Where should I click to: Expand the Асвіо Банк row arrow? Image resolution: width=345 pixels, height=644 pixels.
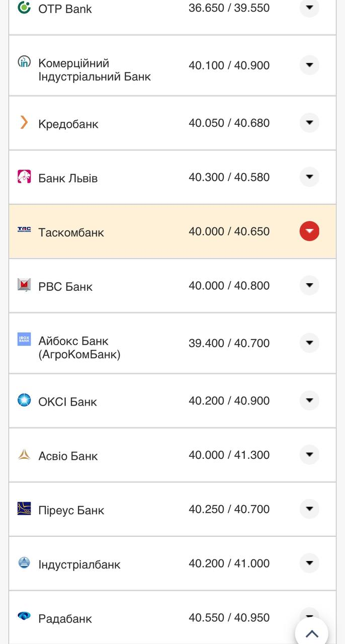309,455
